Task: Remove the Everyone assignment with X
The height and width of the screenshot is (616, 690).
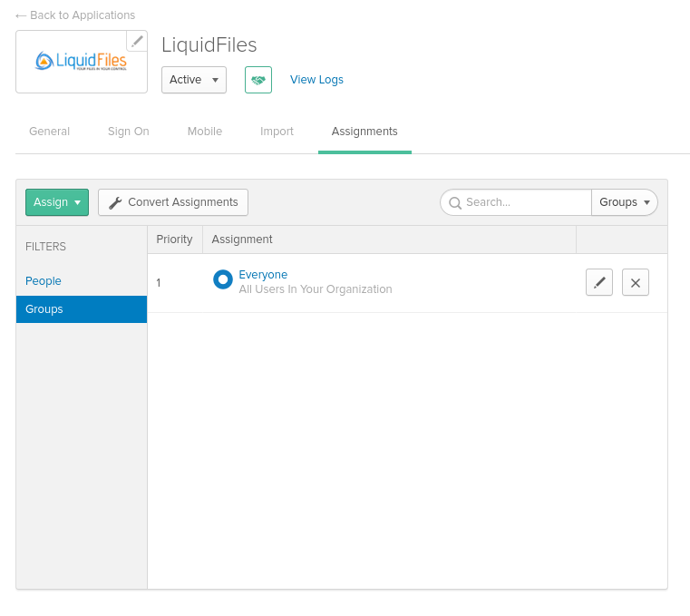Action: (x=635, y=282)
